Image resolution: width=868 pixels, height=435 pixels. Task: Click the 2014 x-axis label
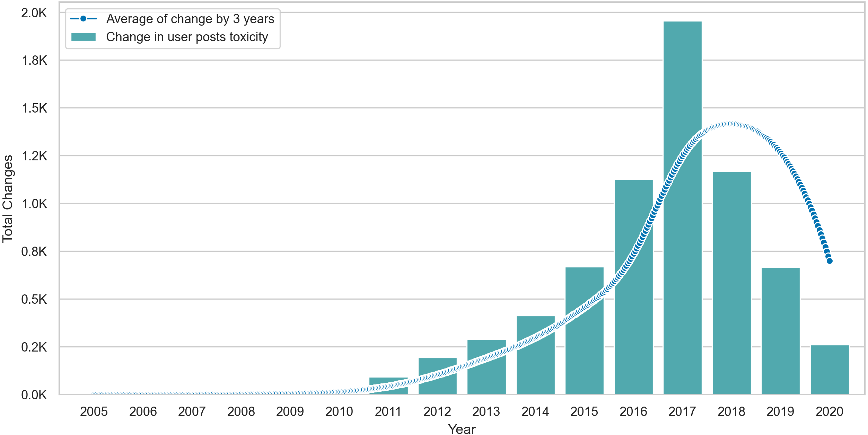point(535,412)
